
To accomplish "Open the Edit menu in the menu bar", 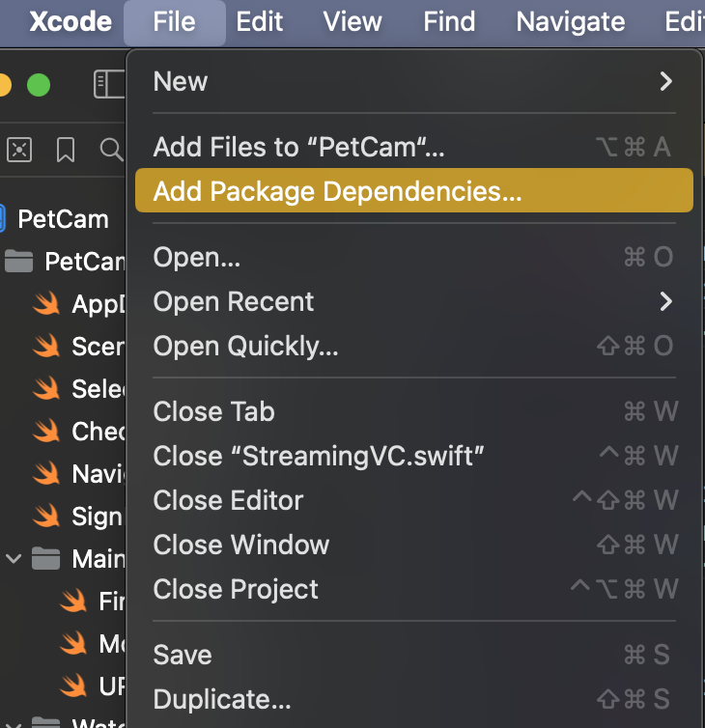I will pos(260,21).
